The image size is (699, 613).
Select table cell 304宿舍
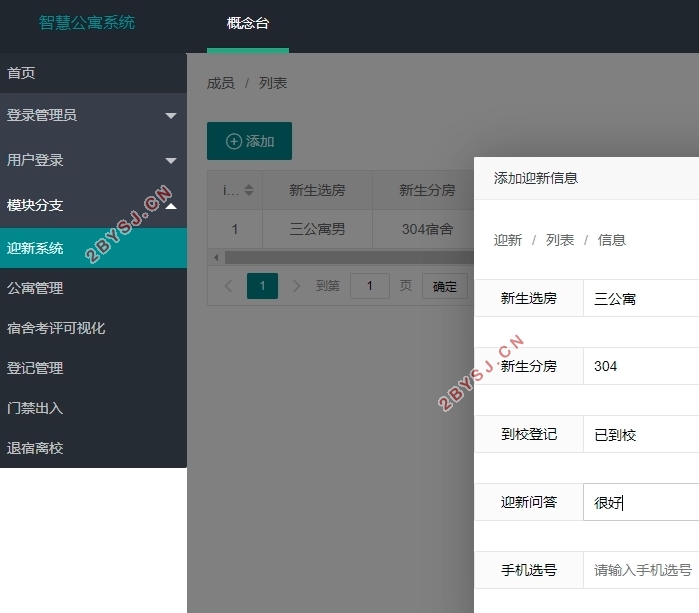(424, 229)
